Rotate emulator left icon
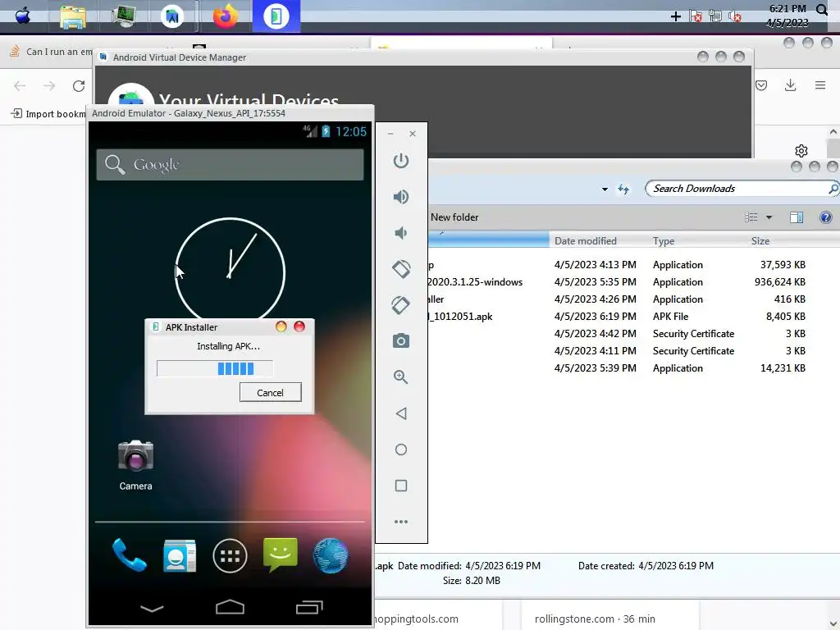 point(400,269)
